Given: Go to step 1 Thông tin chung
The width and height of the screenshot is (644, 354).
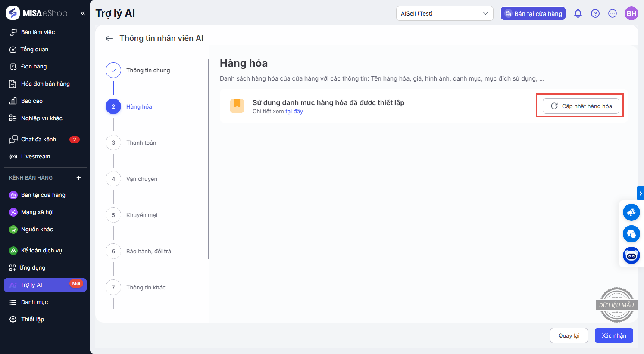Looking at the screenshot, I should pyautogui.click(x=148, y=70).
